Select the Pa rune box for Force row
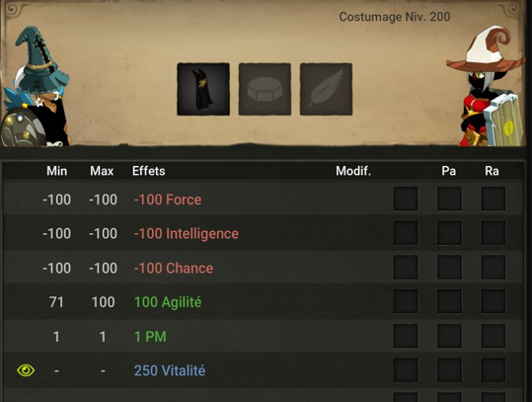532x402 pixels. pyautogui.click(x=449, y=199)
